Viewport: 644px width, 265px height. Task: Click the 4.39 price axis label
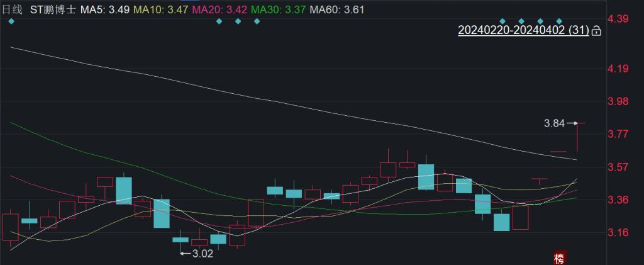(x=618, y=18)
